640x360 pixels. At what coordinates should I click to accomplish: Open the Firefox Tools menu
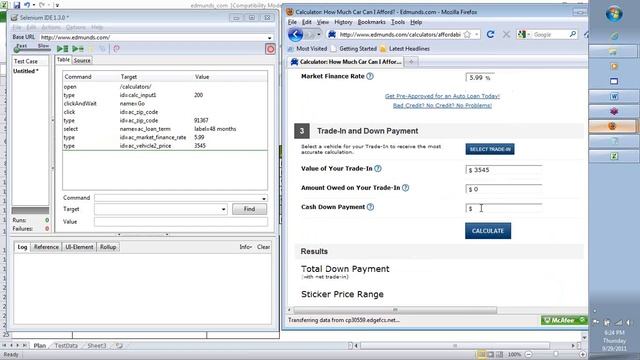[398, 22]
